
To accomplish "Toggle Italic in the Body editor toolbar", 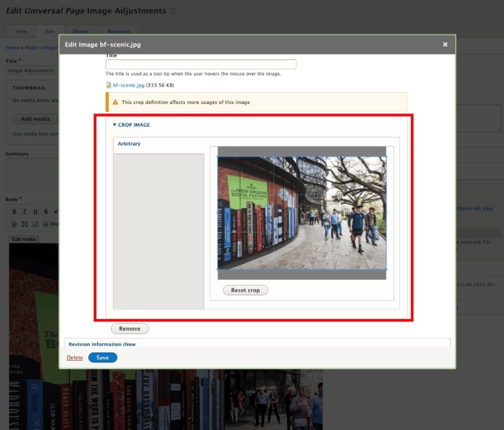I will tap(25, 212).
